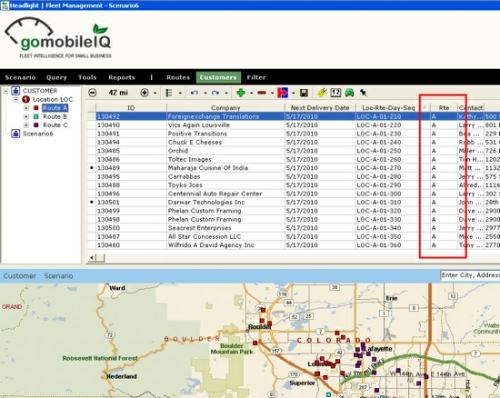Select the Vics Again Louisville row
This screenshot has width=500, height=398.
coord(294,125)
